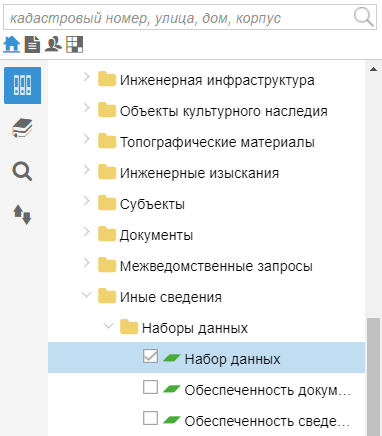Uncheck the Набор данных layer checkbox

150,356
